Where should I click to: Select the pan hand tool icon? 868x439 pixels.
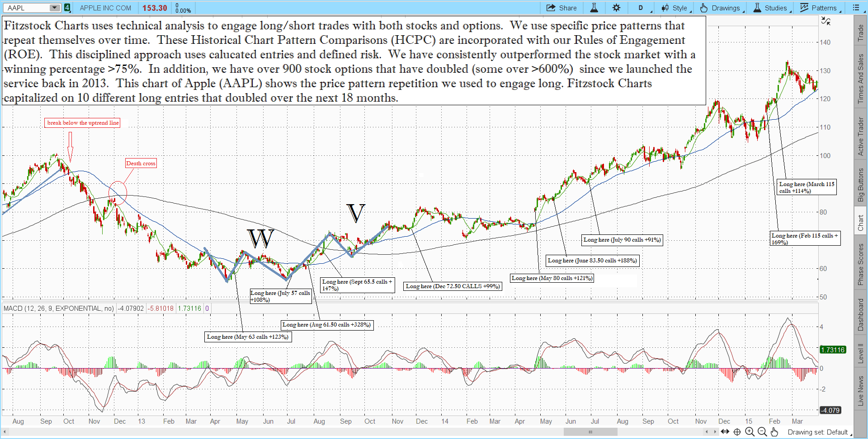point(774,432)
